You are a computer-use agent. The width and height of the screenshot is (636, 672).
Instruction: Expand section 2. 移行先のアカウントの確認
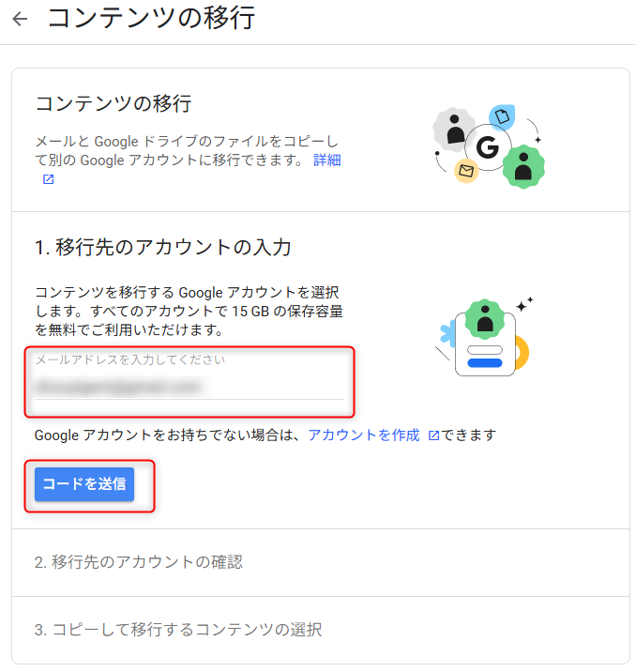(321, 562)
